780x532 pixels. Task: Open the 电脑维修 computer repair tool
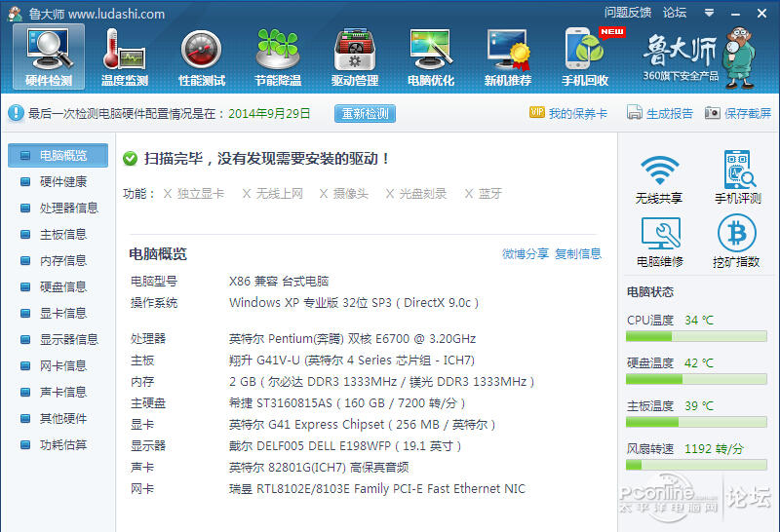pyautogui.click(x=659, y=242)
